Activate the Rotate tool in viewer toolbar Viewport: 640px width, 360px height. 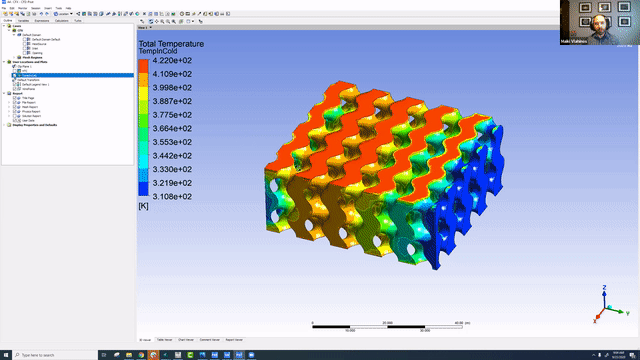coord(151,21)
